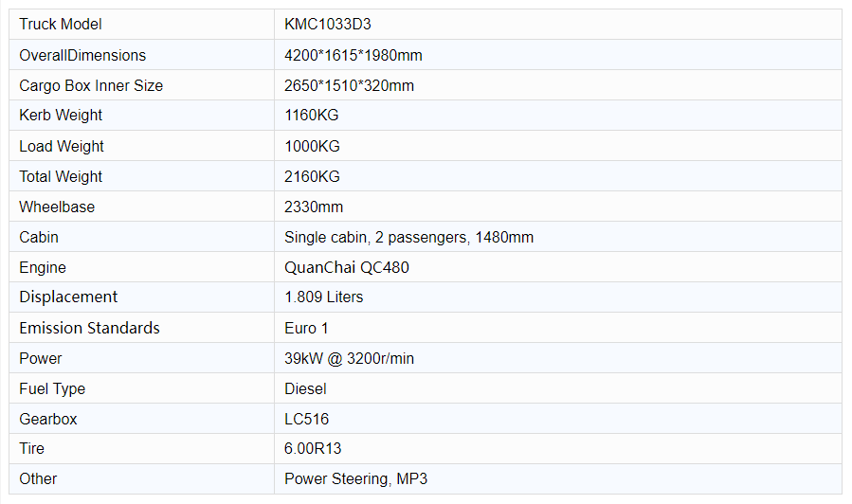The width and height of the screenshot is (852, 504).
Task: Click the 39kW @ 3200r/min power value
Action: [349, 358]
